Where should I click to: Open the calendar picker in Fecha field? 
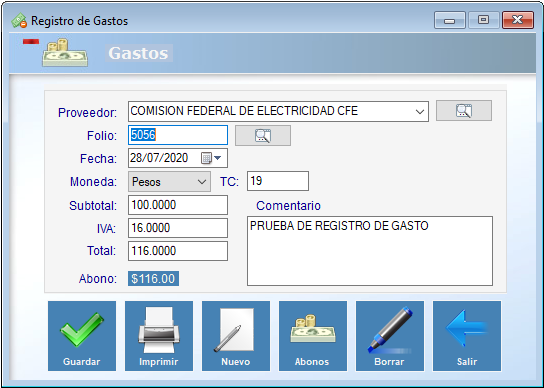tap(211, 158)
